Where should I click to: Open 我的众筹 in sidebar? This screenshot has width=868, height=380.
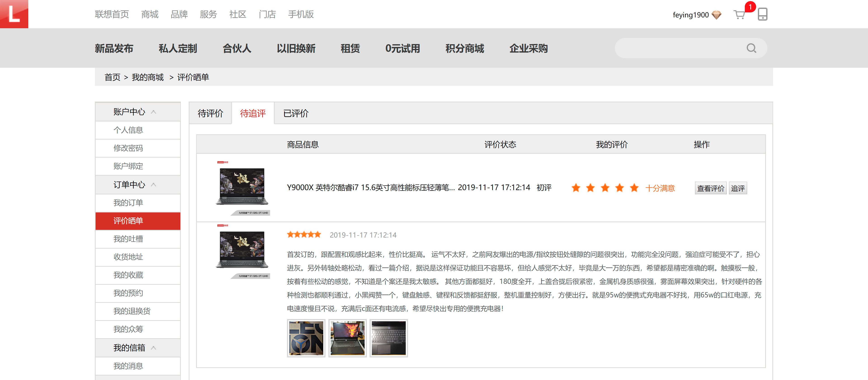click(138, 329)
